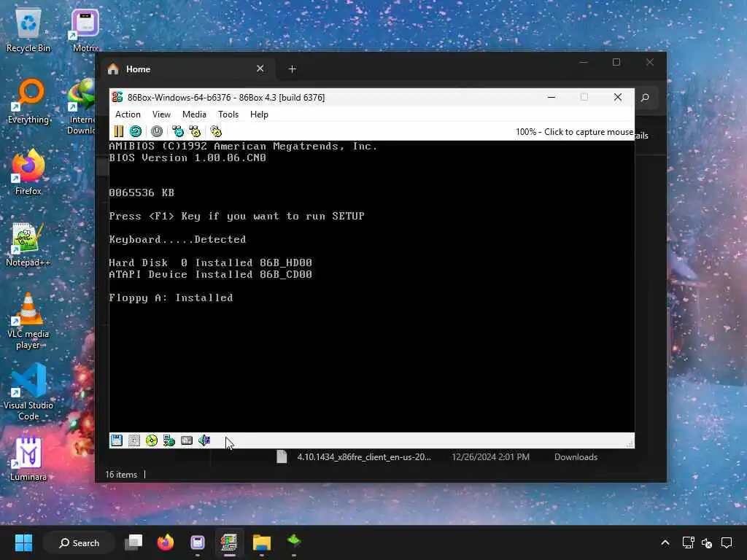Select the Visual Studio Code shortcut

(x=28, y=392)
